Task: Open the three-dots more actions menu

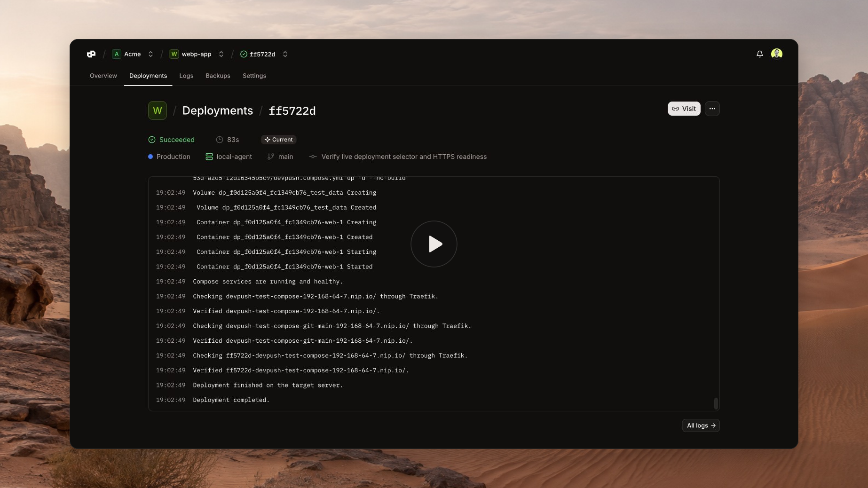Action: (712, 109)
